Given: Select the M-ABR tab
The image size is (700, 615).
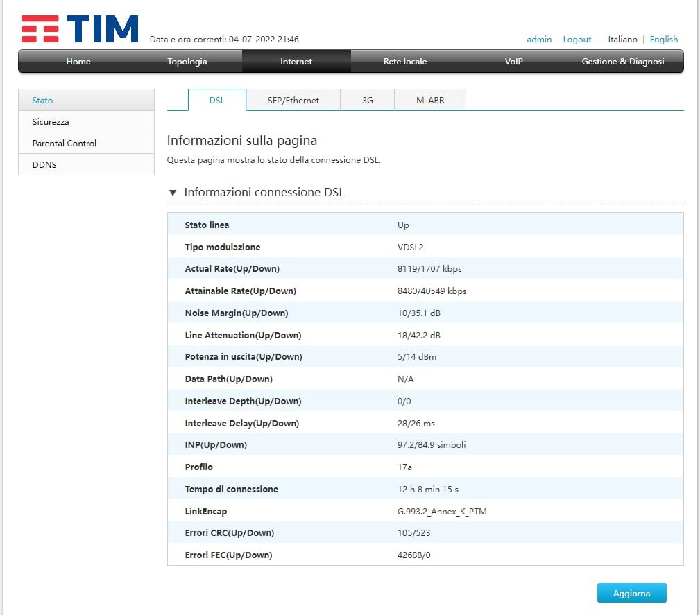Looking at the screenshot, I should click(430, 100).
